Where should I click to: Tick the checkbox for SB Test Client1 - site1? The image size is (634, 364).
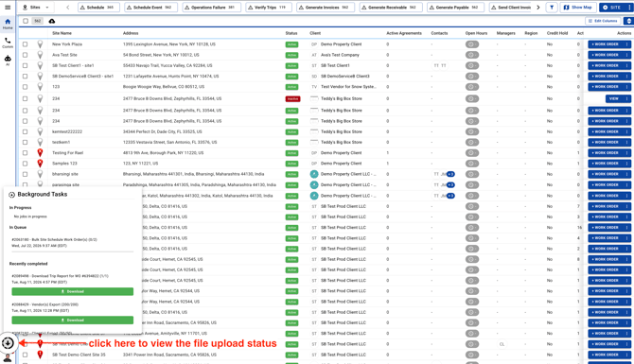[x=25, y=65]
